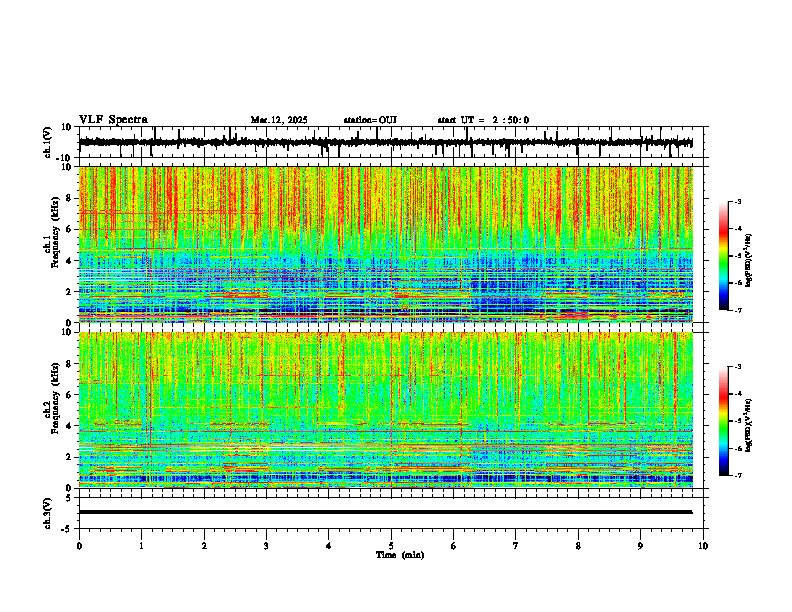Click the "Time (min)" axis title
Screen dimensions: 792x612
400,555
